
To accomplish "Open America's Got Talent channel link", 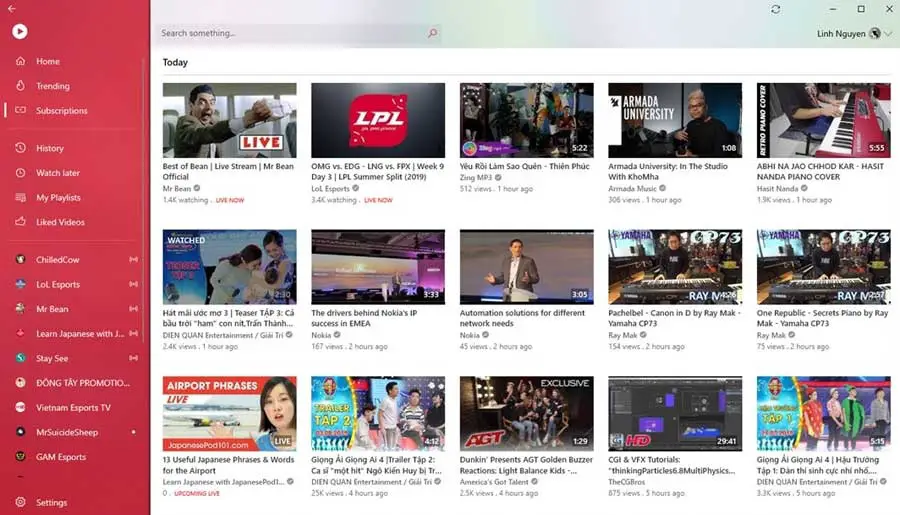I will coord(494,482).
